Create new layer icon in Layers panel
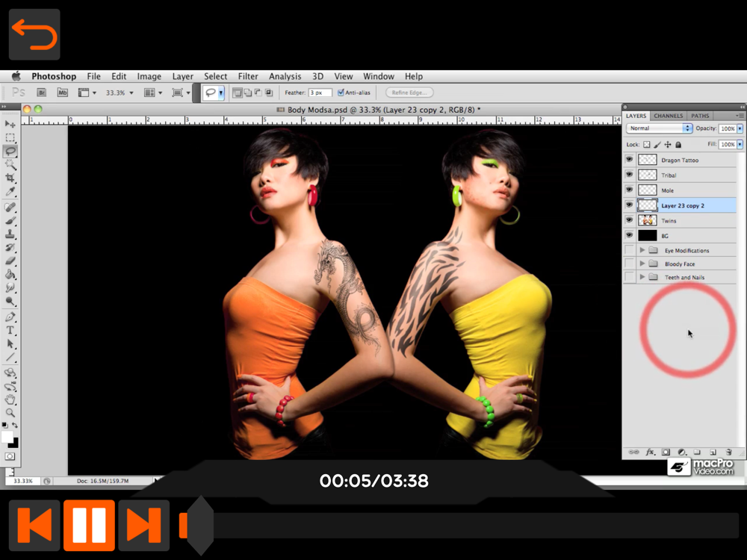 coord(713,452)
